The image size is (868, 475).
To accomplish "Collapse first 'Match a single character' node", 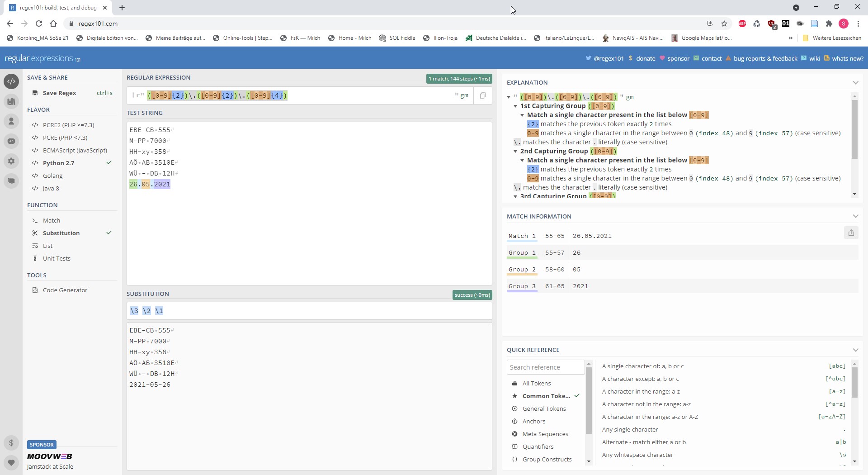I will pyautogui.click(x=522, y=115).
